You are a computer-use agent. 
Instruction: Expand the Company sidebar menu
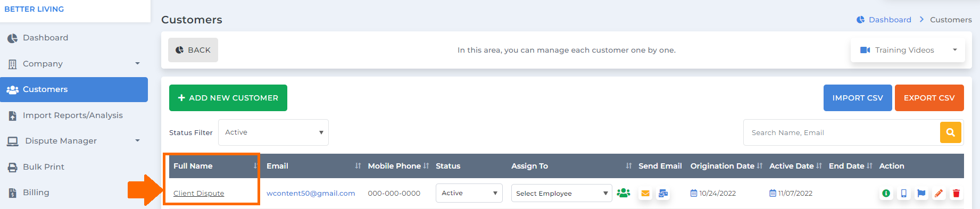click(x=74, y=64)
